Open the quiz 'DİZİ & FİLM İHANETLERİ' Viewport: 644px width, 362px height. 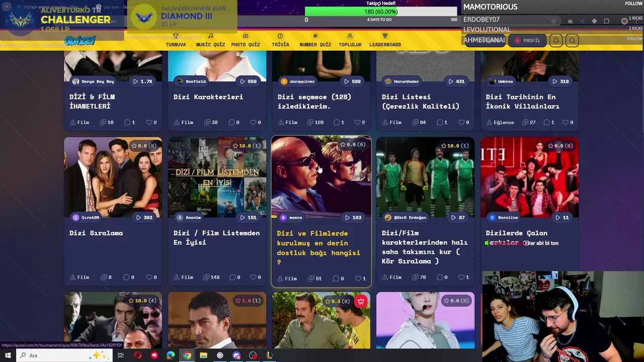click(x=92, y=101)
